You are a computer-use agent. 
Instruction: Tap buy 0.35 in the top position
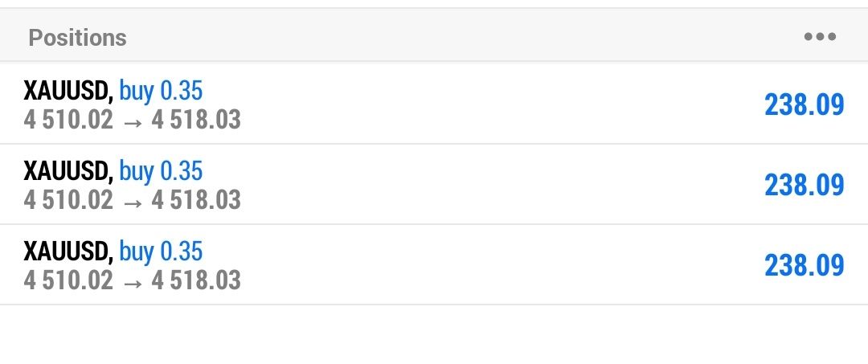pyautogui.click(x=161, y=91)
